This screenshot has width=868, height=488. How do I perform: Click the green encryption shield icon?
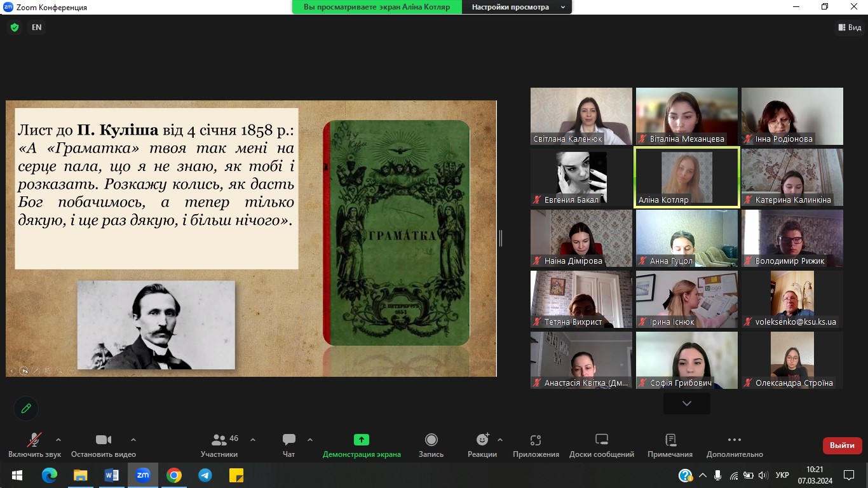15,27
